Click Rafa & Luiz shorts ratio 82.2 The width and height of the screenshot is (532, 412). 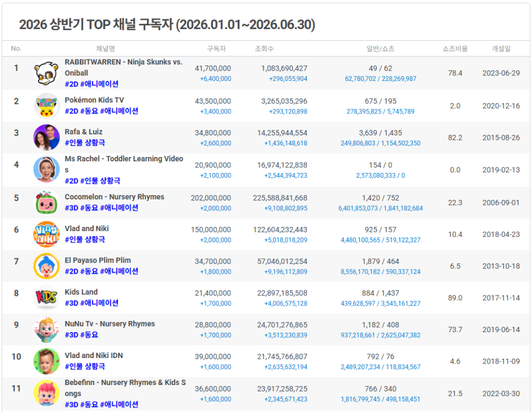455,138
